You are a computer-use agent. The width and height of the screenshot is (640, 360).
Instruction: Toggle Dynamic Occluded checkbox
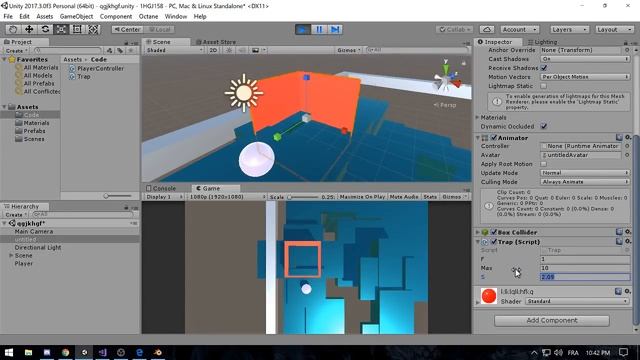pyautogui.click(x=544, y=126)
